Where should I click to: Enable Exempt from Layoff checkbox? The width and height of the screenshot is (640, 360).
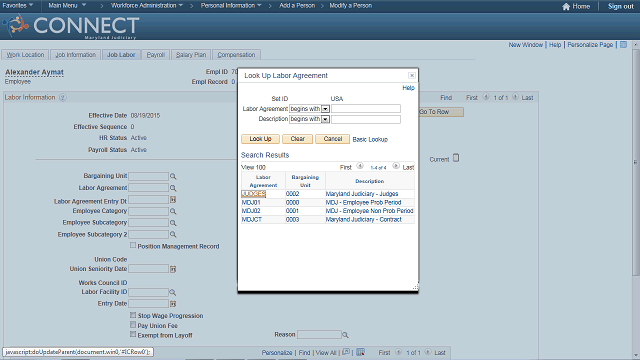click(x=133, y=334)
